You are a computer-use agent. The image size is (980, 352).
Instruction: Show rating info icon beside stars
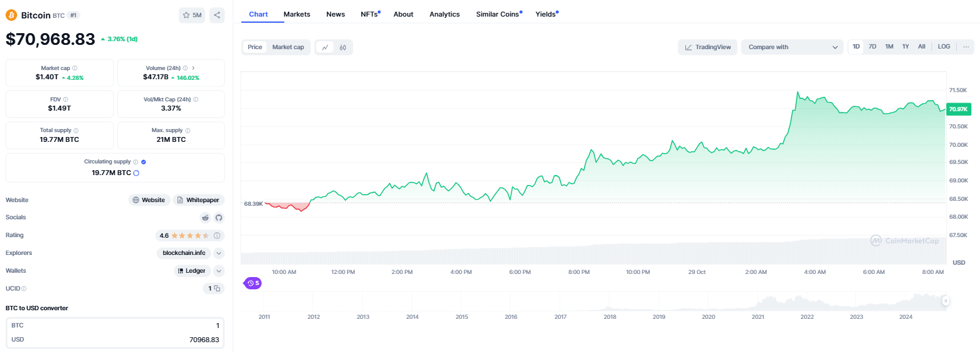click(217, 235)
